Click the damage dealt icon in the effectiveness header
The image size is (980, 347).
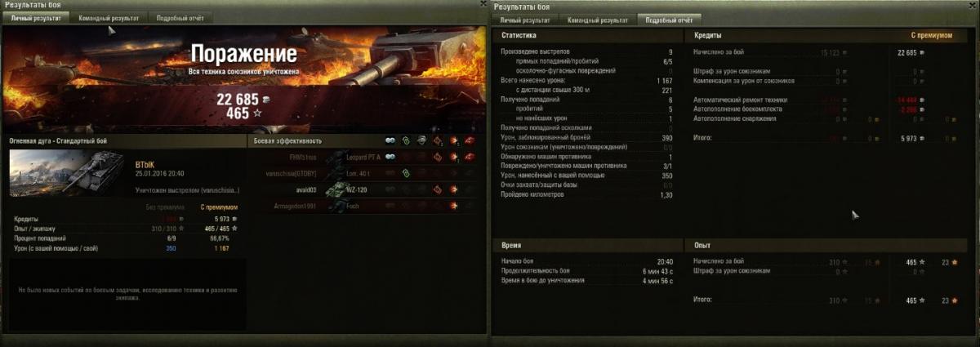(454, 140)
